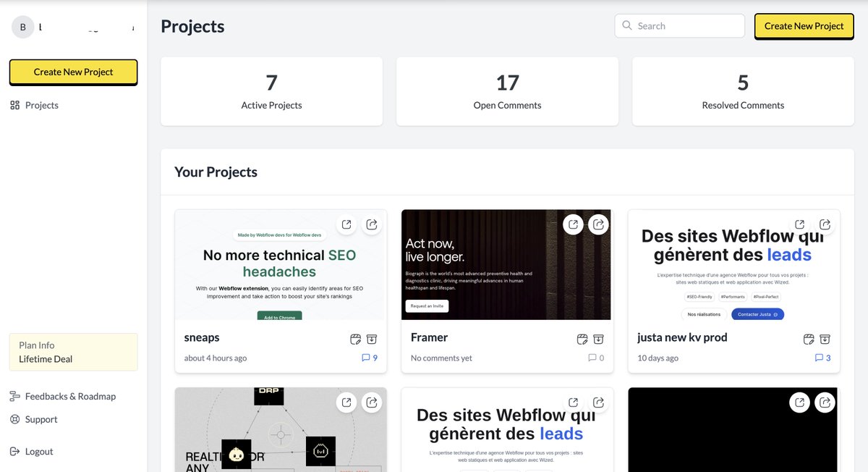Click the 'about 4 hours ago' timestamp
Image resolution: width=868 pixels, height=472 pixels.
click(x=216, y=358)
